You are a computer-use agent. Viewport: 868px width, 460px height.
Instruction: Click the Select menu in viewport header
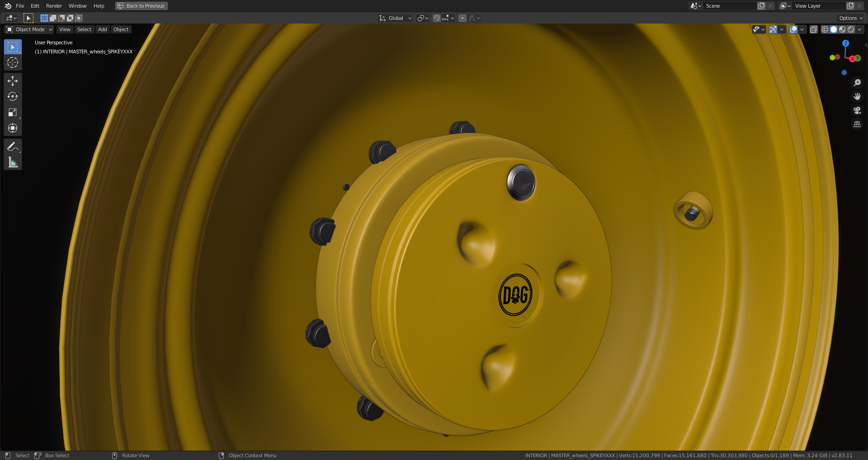tap(84, 29)
